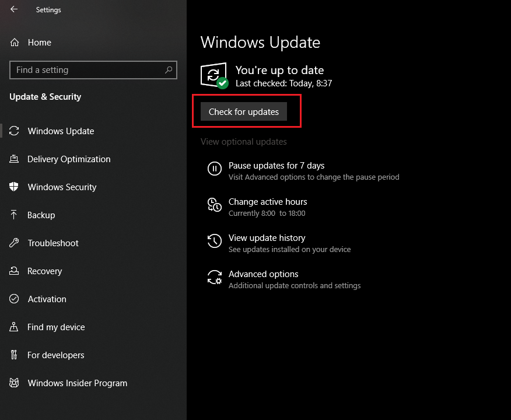
Task: Click the pause updates circle icon
Action: coord(215,169)
